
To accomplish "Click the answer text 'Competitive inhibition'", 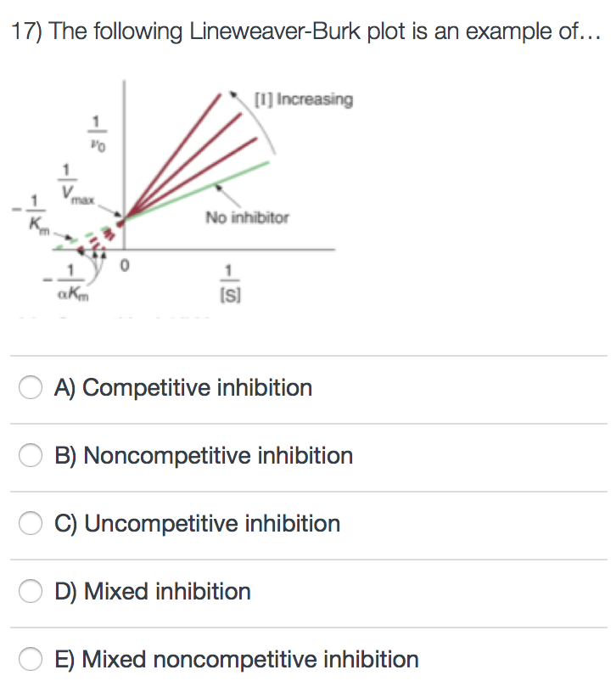I will pyautogui.click(x=184, y=387).
